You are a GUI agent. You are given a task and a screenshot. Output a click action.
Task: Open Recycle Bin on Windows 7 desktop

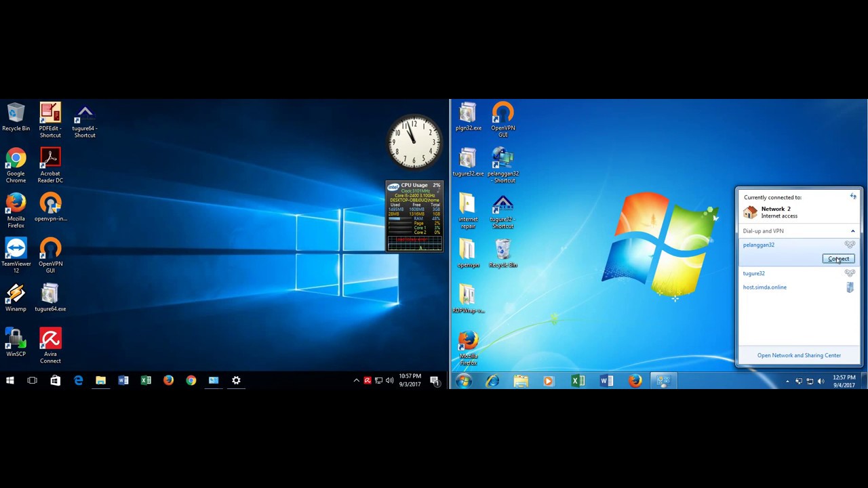(503, 253)
